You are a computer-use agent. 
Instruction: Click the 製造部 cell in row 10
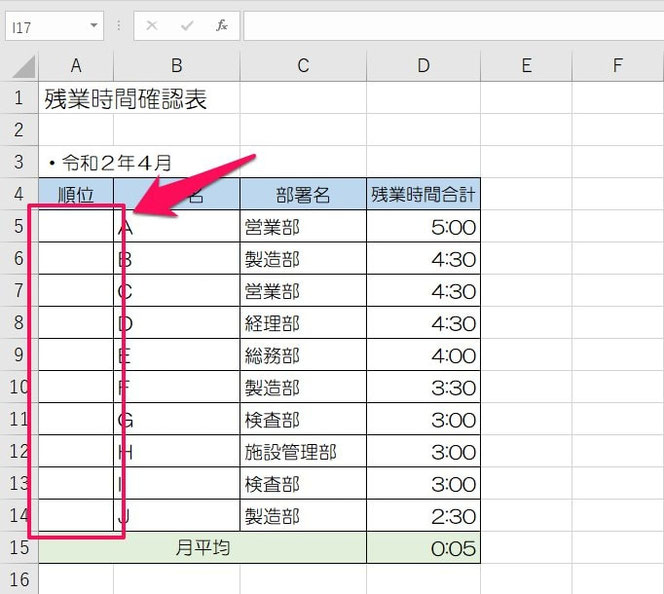303,387
